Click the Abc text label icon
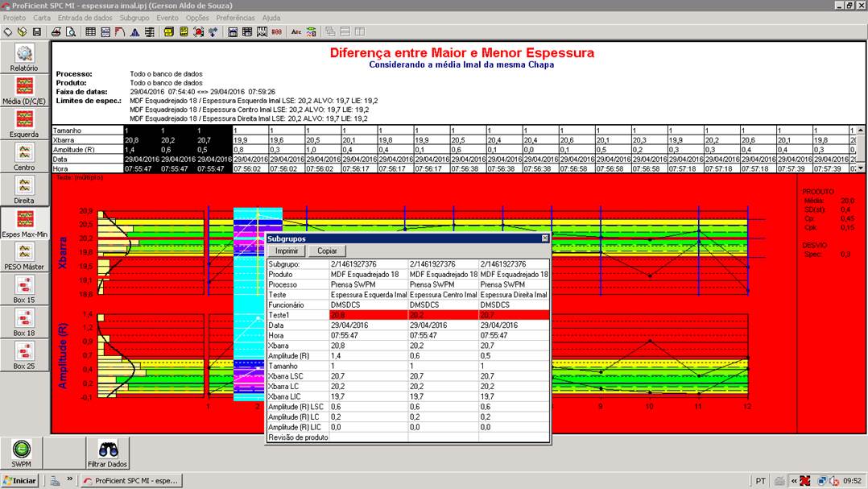Screen dimensions: 868x489 coord(296,32)
